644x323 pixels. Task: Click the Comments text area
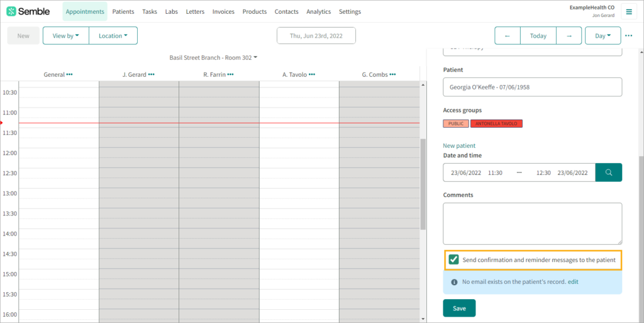(532, 224)
